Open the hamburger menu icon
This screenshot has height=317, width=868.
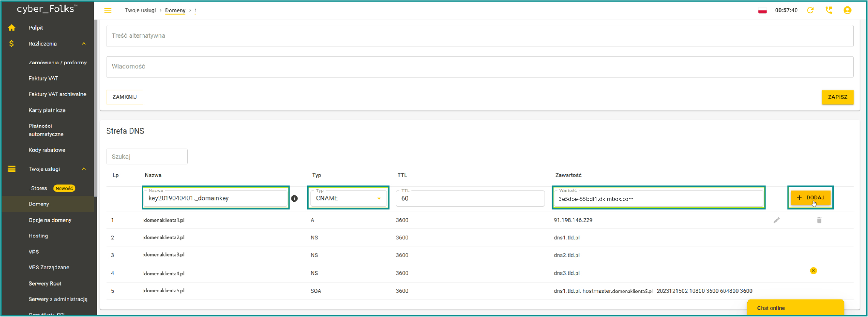click(108, 10)
